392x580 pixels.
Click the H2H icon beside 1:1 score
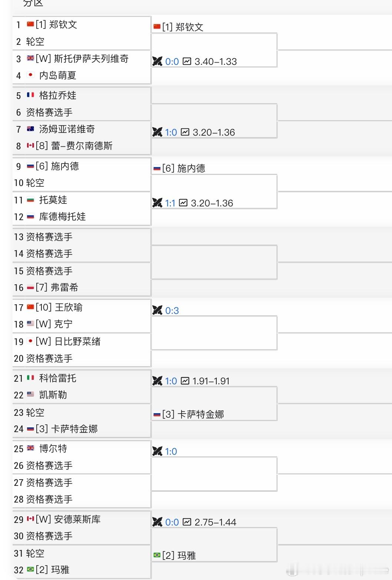click(x=157, y=203)
